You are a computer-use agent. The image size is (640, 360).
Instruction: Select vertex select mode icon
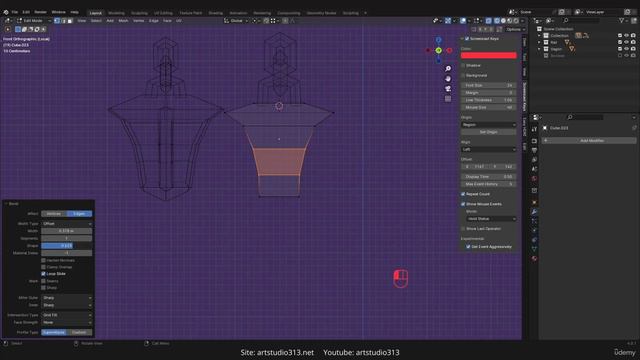57,21
